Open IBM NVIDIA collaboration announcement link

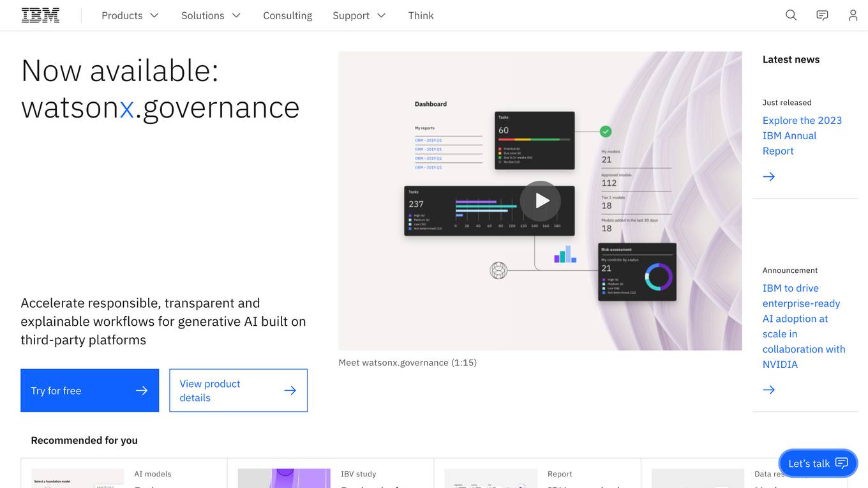[804, 326]
